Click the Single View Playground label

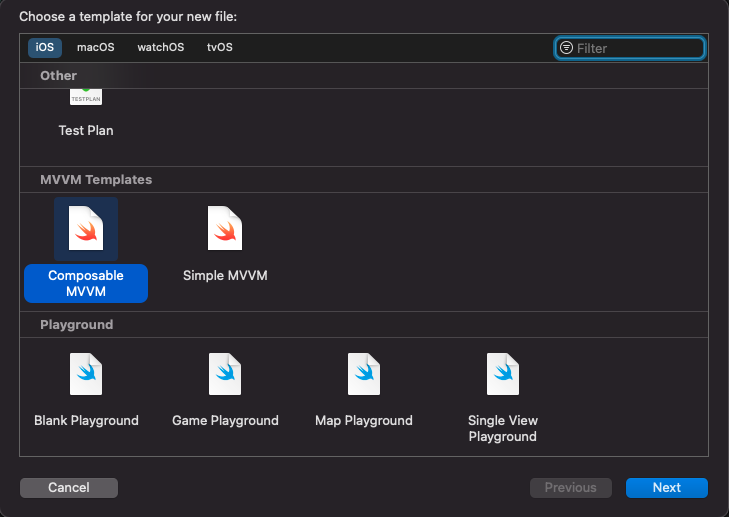click(503, 429)
